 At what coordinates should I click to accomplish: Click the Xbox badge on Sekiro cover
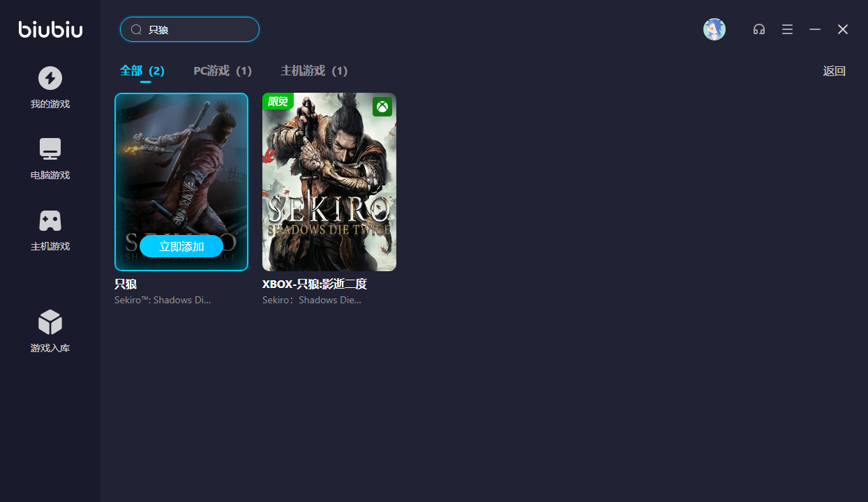coord(382,107)
